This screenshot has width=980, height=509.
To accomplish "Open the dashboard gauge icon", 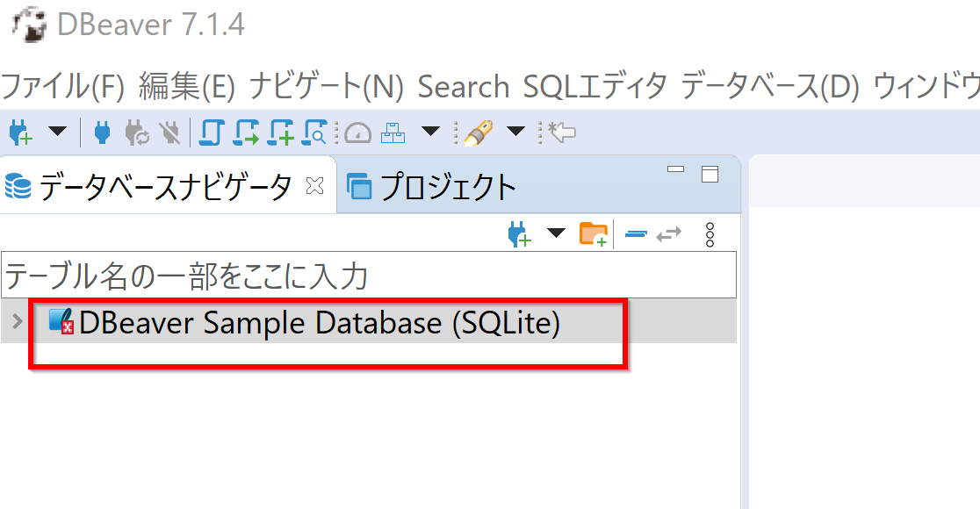I will coord(358,133).
